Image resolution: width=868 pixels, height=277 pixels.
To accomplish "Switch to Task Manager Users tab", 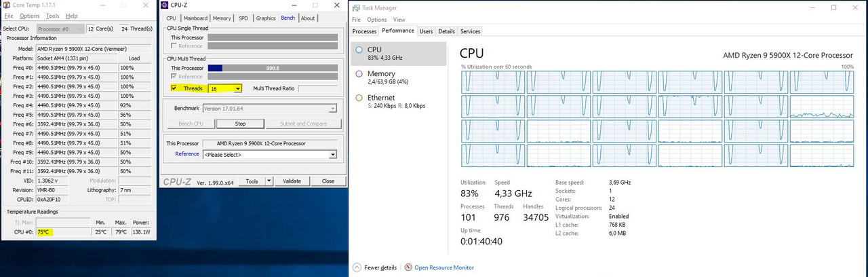I will (426, 31).
